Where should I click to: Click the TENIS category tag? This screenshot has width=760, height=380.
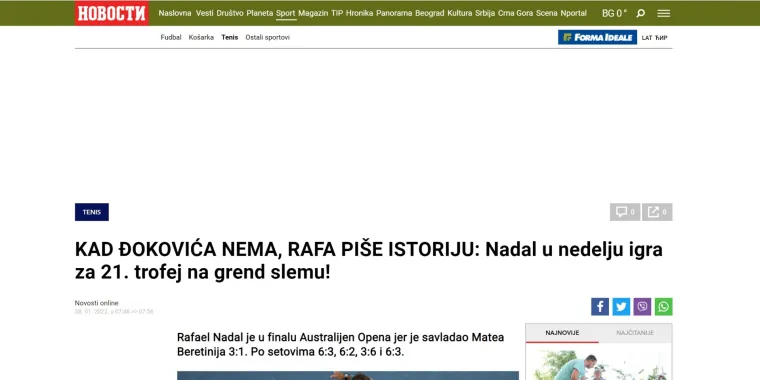pyautogui.click(x=92, y=212)
